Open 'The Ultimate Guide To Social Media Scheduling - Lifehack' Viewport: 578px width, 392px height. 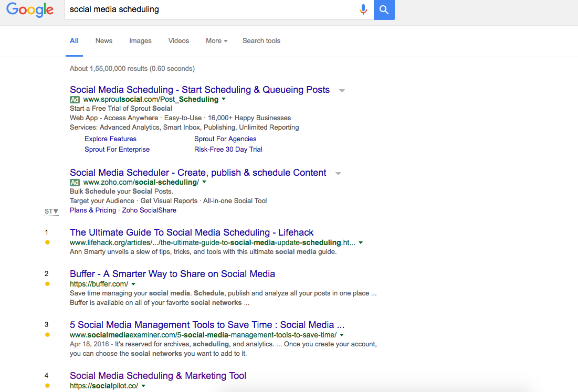pos(192,232)
